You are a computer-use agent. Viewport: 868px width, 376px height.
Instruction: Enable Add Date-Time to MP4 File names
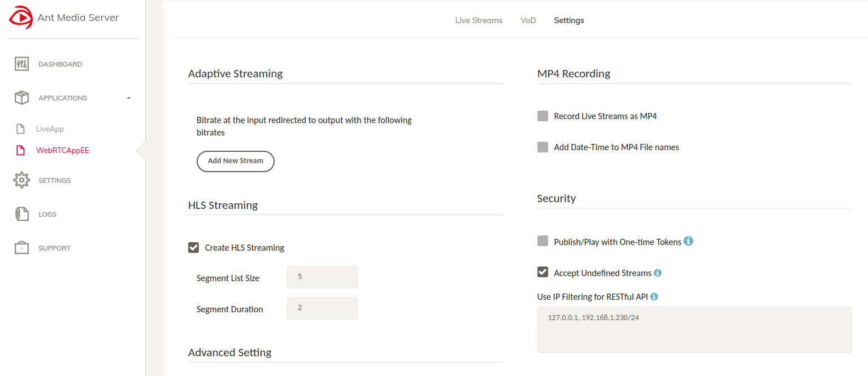click(543, 147)
